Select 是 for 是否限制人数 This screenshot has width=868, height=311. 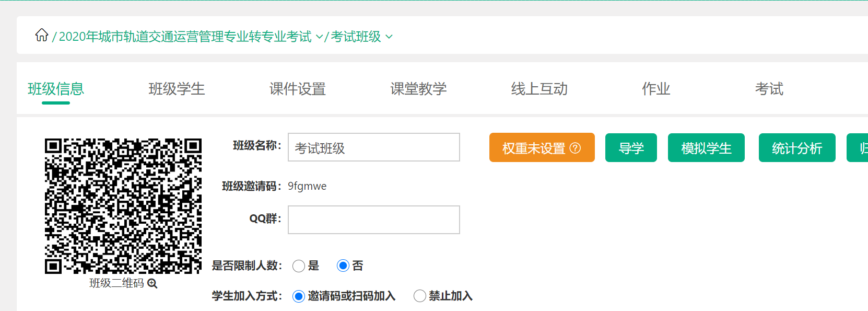point(299,266)
